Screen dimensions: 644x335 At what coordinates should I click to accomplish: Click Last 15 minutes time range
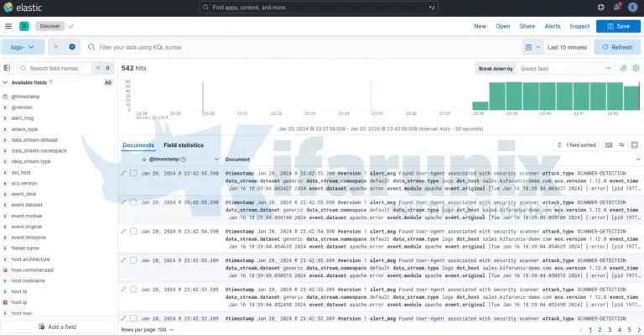pos(567,47)
